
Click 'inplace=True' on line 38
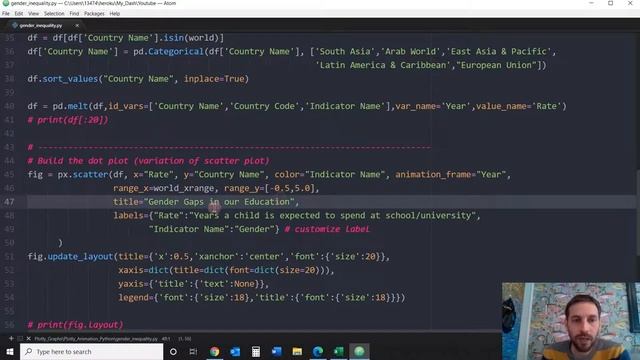pyautogui.click(x=214, y=79)
